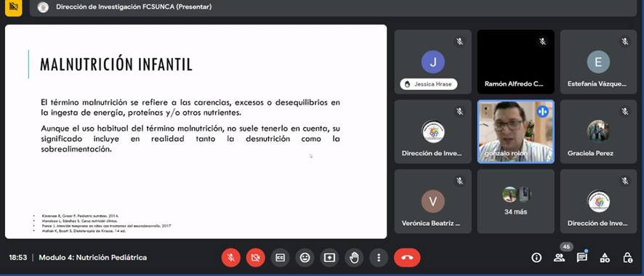
Task: Open the activities panel
Action: 605,258
